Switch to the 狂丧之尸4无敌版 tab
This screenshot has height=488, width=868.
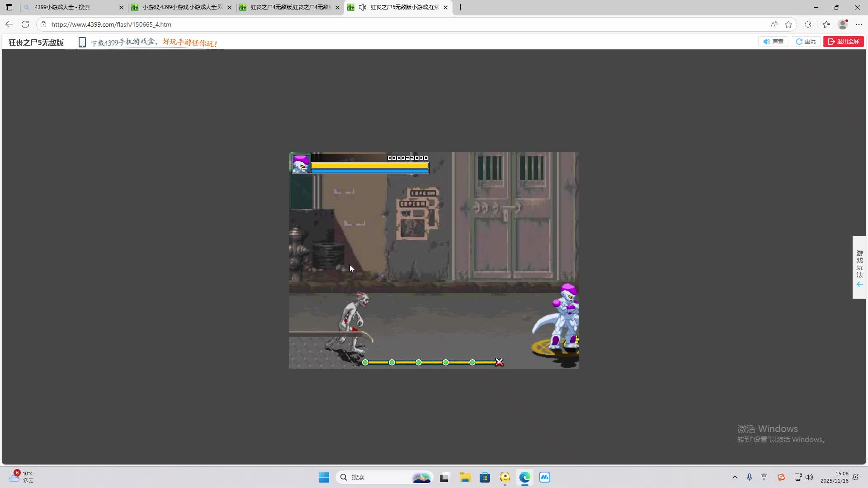tap(289, 7)
